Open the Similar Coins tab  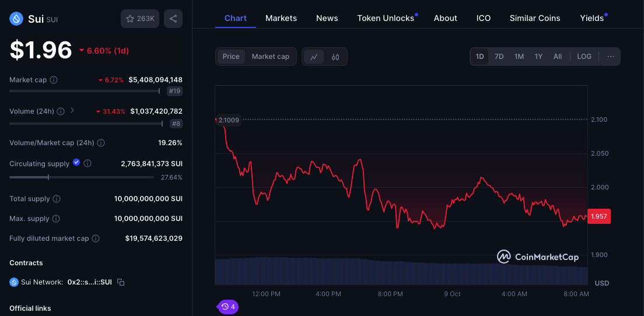pos(535,18)
